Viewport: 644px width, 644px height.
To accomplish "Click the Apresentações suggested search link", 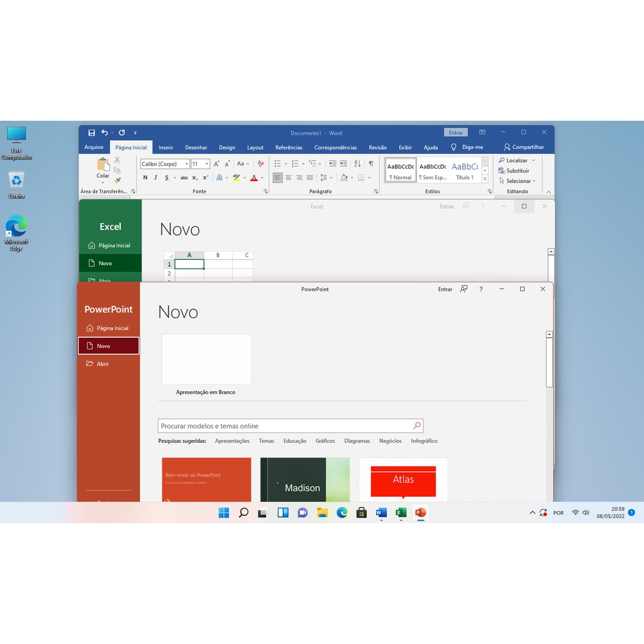I will tap(232, 441).
